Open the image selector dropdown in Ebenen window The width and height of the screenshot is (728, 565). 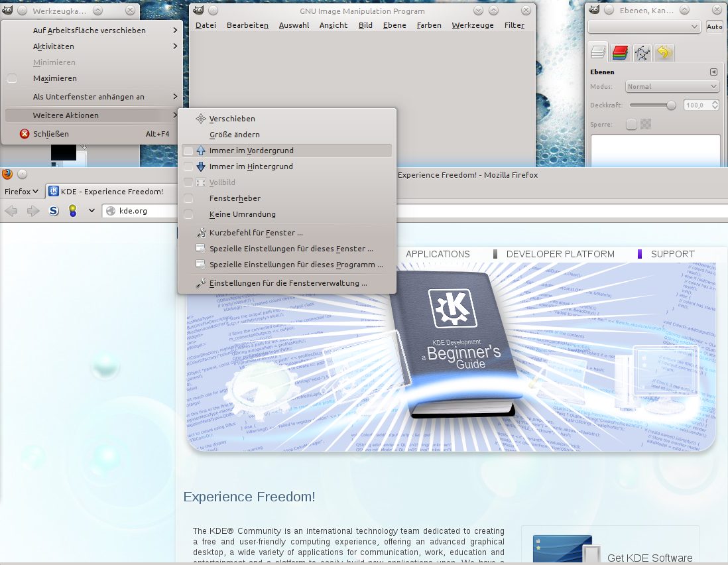tap(644, 27)
